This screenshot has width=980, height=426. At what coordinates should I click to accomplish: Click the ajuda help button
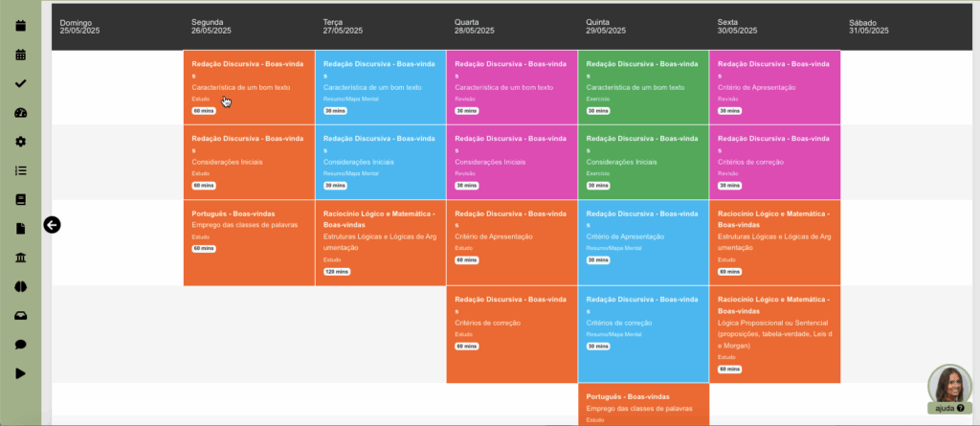pos(946,408)
